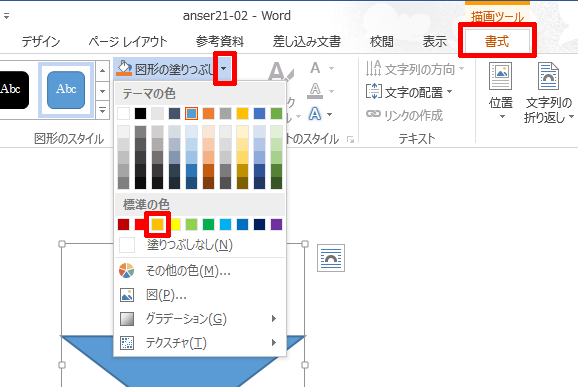Choose the purple standard color swatch
This screenshot has height=387, width=578.
276,224
